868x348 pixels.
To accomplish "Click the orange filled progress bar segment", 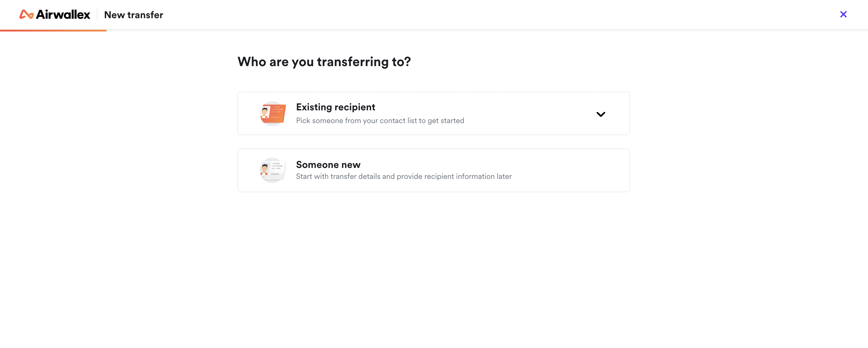I will 53,30.
